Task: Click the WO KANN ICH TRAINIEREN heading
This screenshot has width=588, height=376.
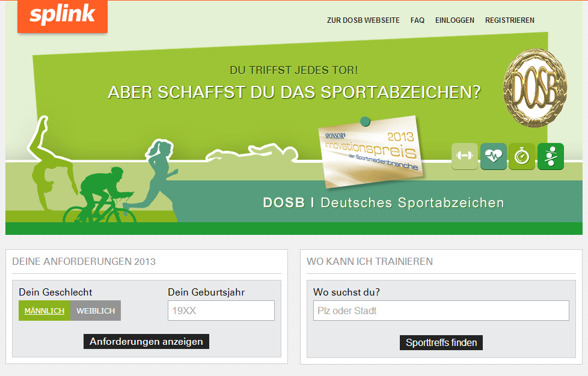Action: [370, 261]
